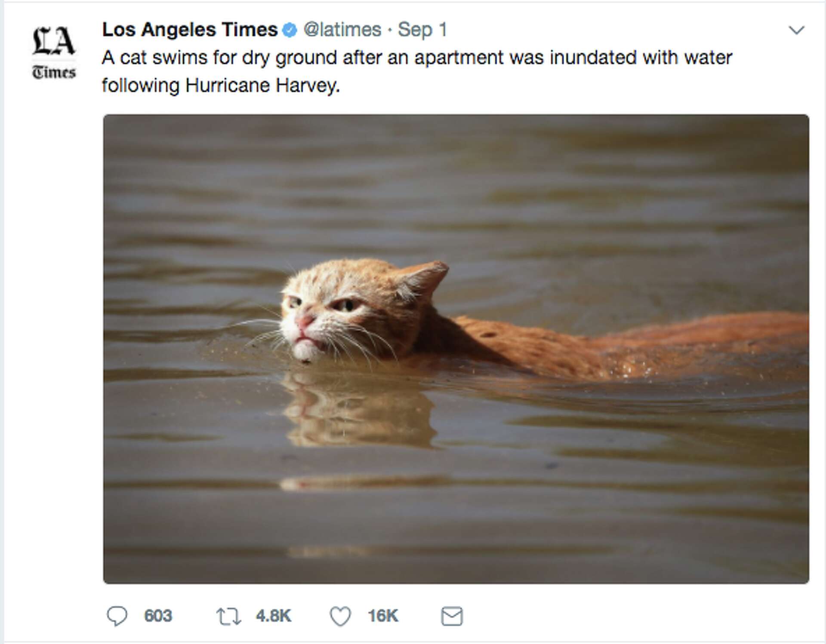Like the tweet with the heart icon
Image resolution: width=826 pixels, height=644 pixels.
pyautogui.click(x=340, y=616)
